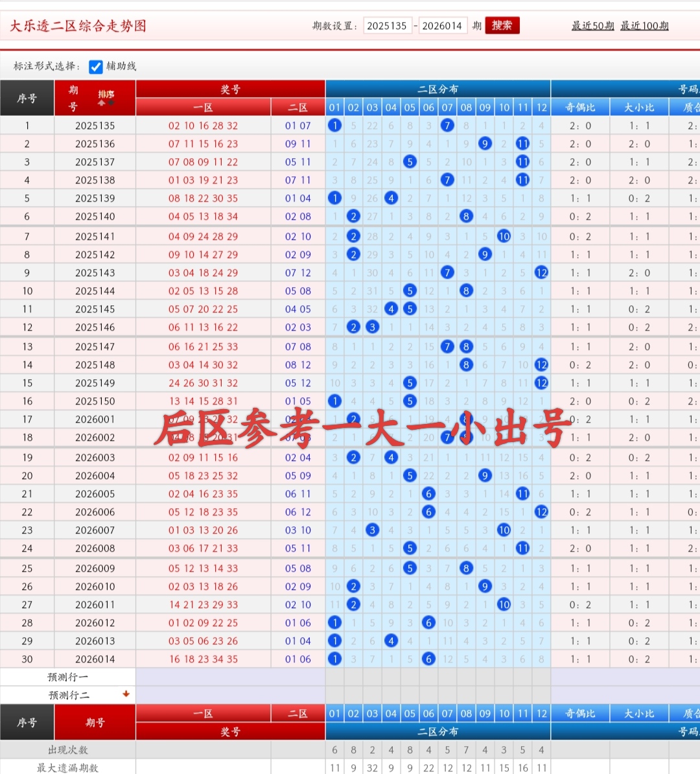Click the ascending sort arrow under 排序
The height and width of the screenshot is (774, 700).
pos(102,103)
